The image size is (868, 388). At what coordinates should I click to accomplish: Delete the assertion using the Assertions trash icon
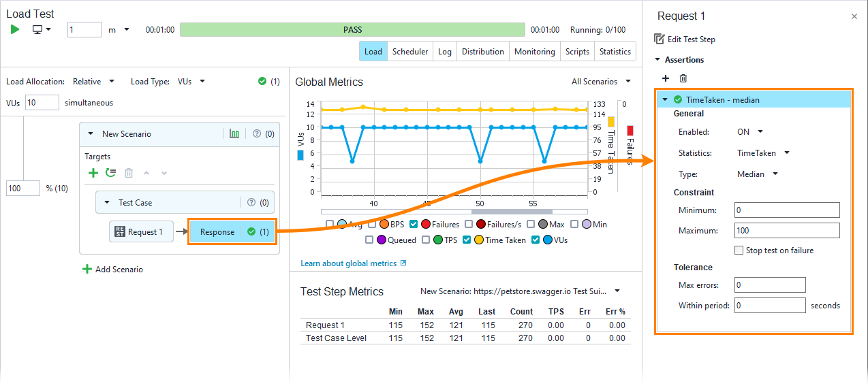(x=683, y=79)
